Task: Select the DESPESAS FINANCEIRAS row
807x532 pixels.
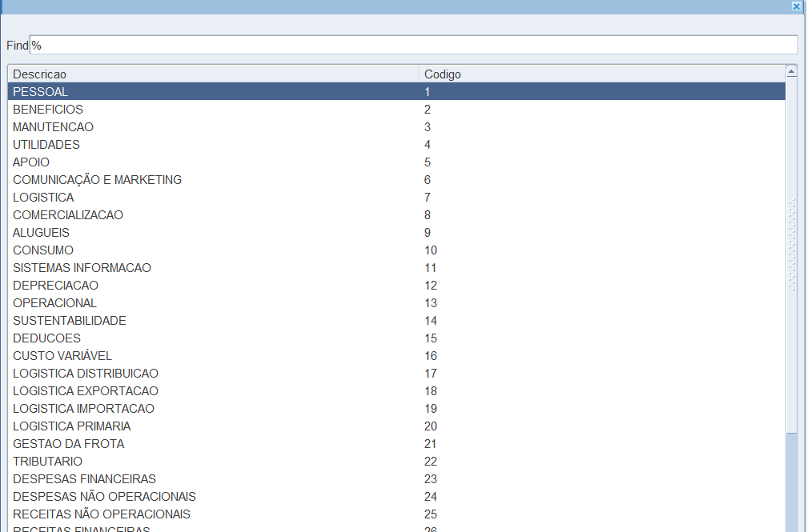Action: pyautogui.click(x=396, y=478)
